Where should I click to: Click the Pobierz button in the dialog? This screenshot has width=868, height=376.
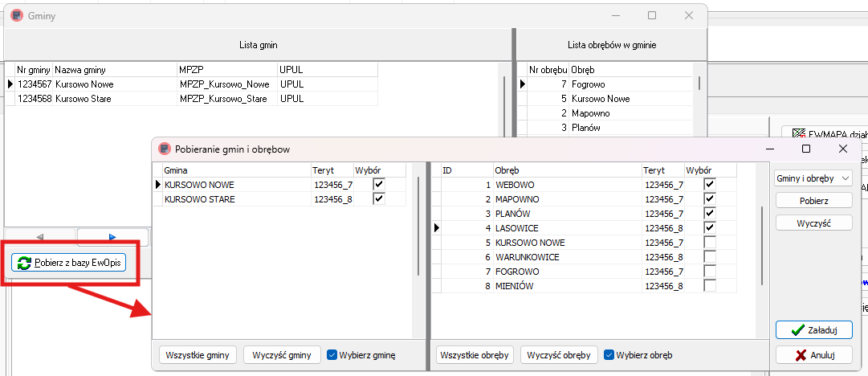[x=813, y=200]
